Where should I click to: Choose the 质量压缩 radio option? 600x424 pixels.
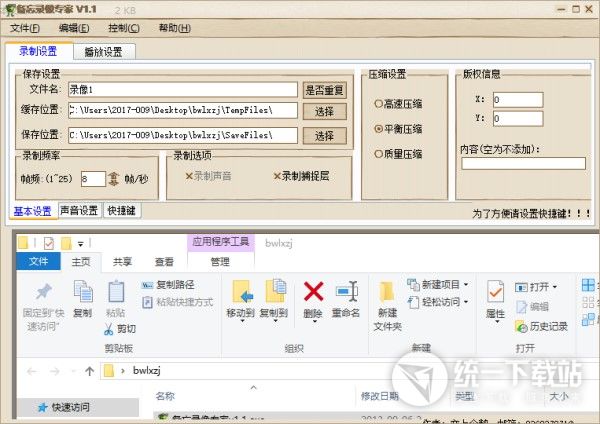pos(379,154)
